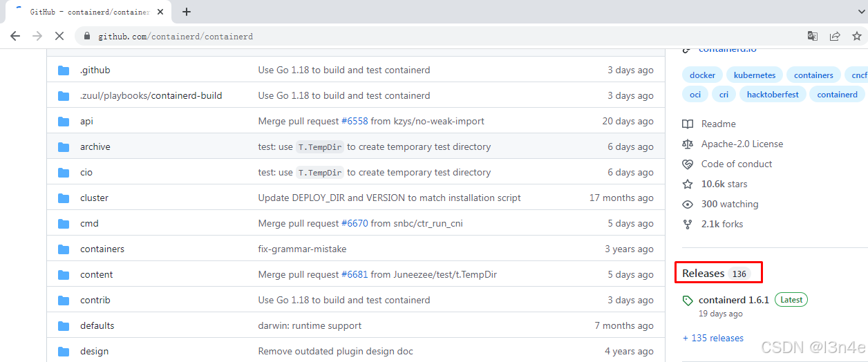Select the GitHub containerd browser tab
Viewport: 868px width, 362px height.
pos(88,12)
